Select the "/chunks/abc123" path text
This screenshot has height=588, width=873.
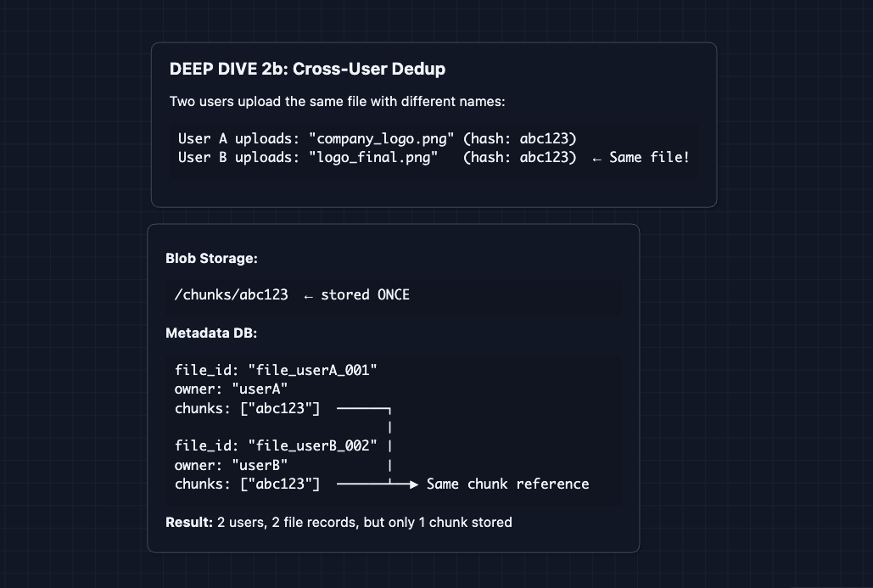point(231,295)
